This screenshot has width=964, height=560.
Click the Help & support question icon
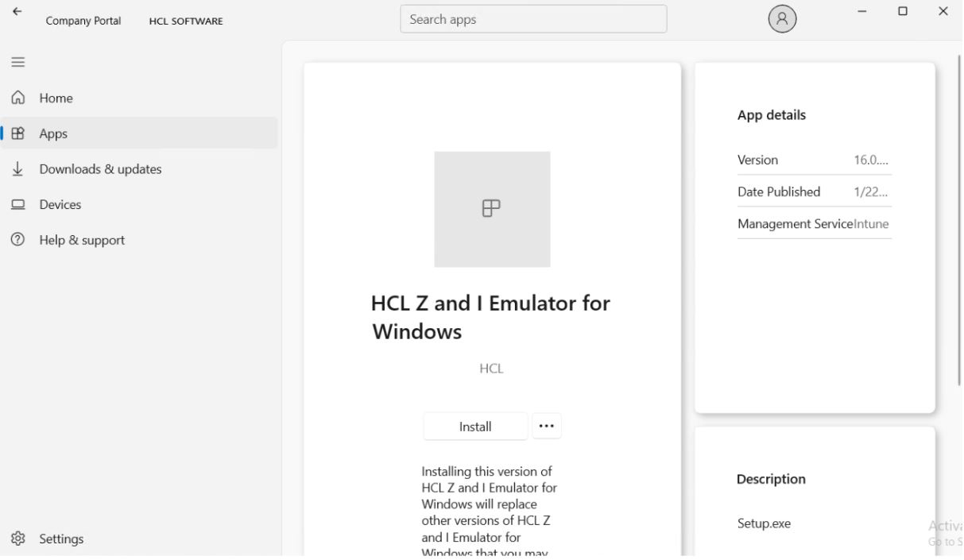pyautogui.click(x=17, y=240)
